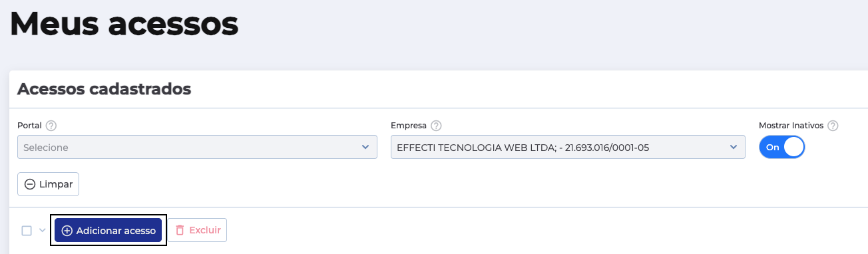
Task: Click the minus circle icon in Limpar
Action: tap(30, 184)
